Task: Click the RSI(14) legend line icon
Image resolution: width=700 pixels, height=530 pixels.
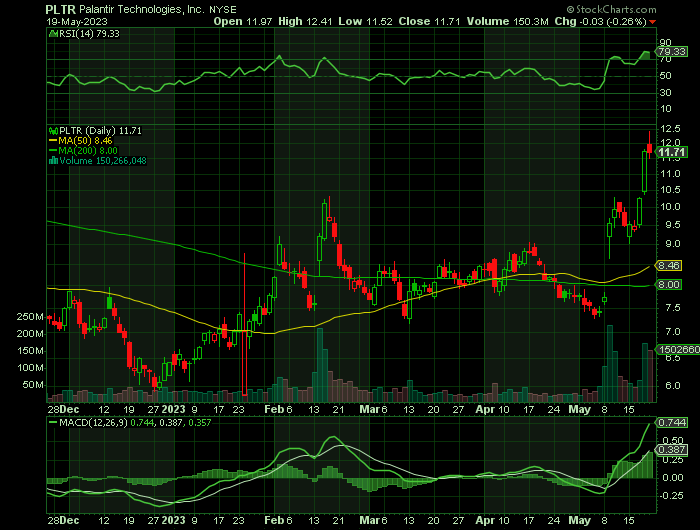Action: point(53,34)
